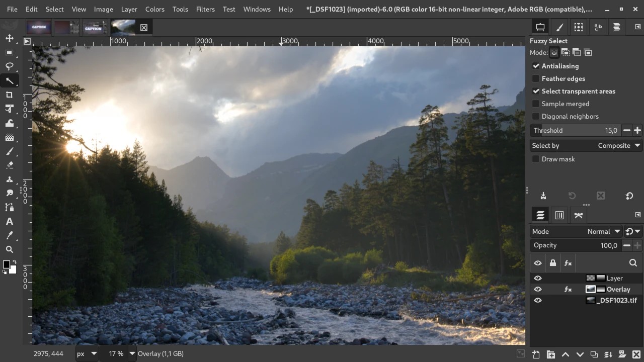Search layers with magnifier icon

(x=633, y=262)
